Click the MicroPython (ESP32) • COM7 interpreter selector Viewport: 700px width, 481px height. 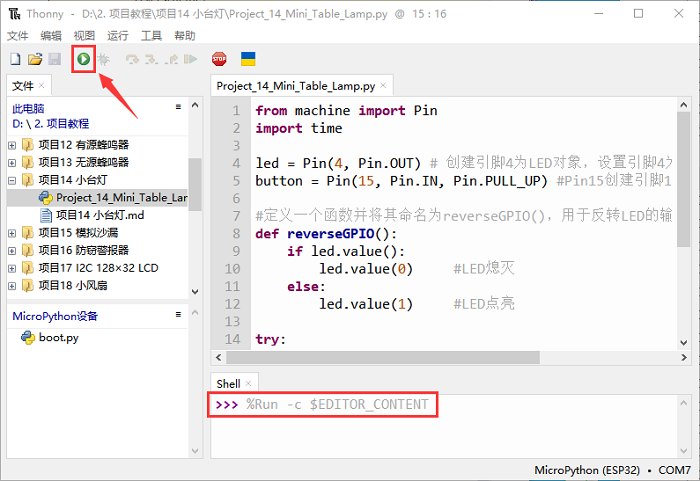click(x=612, y=470)
